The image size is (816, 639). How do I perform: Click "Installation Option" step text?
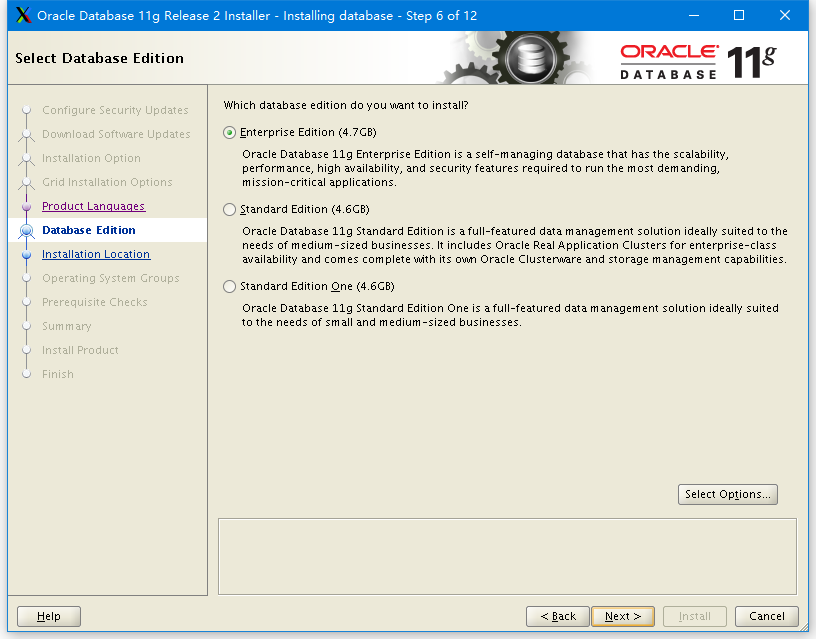point(91,158)
